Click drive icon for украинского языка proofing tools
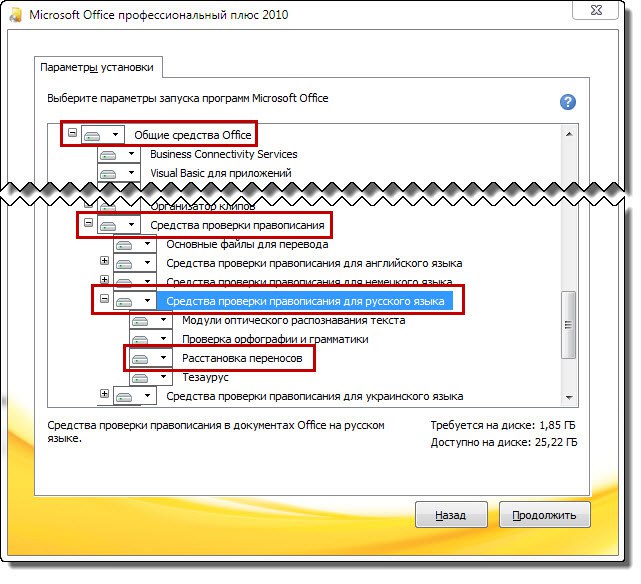The image size is (641, 584). 125,396
